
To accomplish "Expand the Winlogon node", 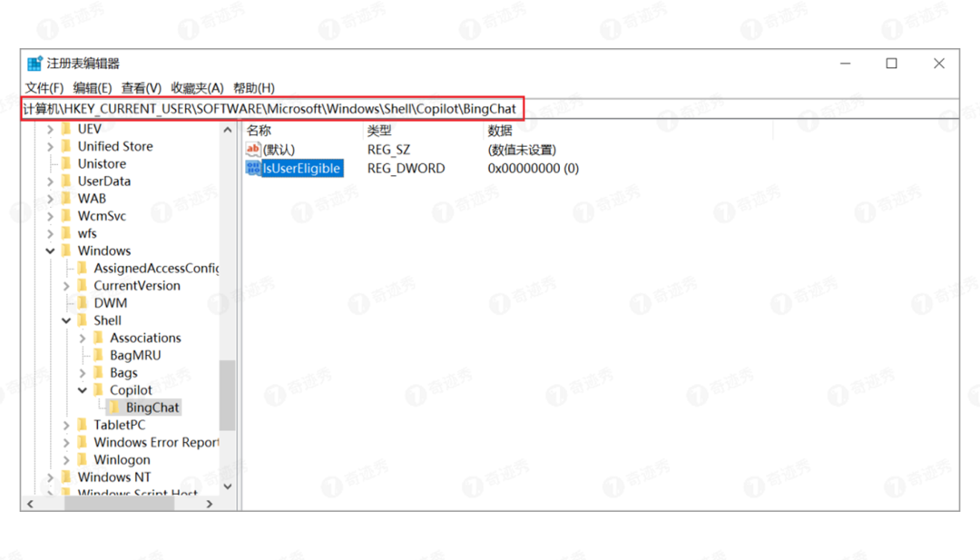I will (67, 460).
